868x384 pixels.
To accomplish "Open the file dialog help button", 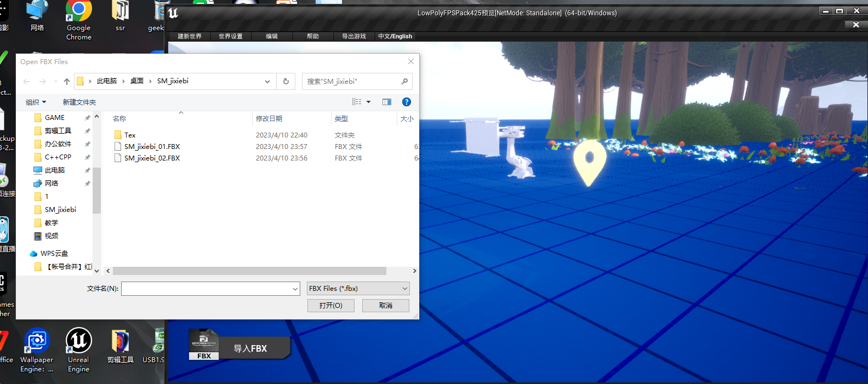I will [x=407, y=102].
